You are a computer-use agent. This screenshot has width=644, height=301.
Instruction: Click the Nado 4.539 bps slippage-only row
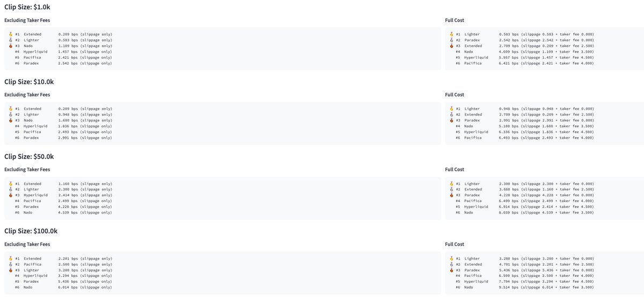pos(63,213)
